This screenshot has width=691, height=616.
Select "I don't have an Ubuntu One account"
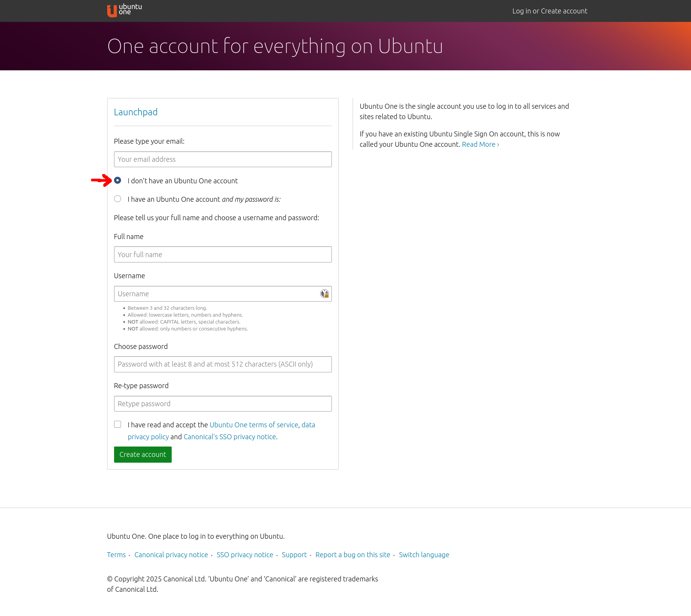pos(118,181)
